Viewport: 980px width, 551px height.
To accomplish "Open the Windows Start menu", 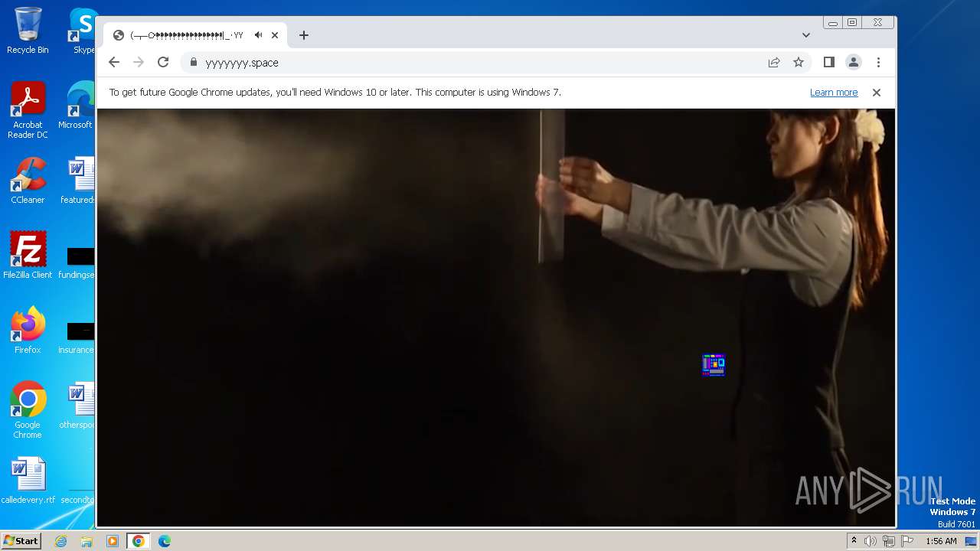I will click(x=21, y=541).
